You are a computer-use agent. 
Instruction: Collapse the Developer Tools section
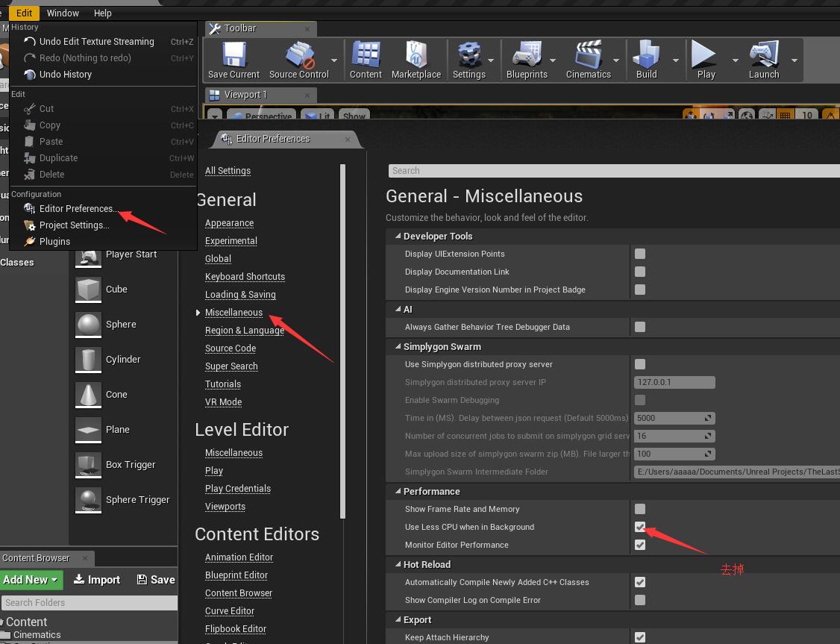(x=398, y=236)
